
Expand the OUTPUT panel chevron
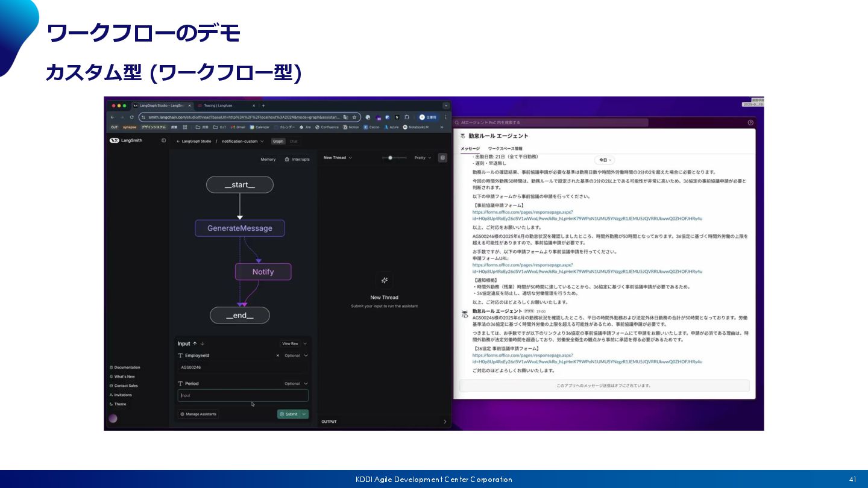click(445, 422)
